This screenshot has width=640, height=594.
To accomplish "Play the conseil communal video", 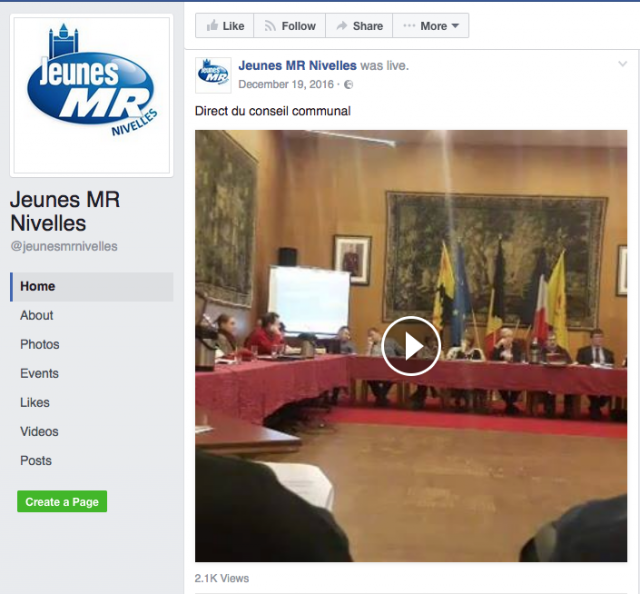I will point(410,346).
